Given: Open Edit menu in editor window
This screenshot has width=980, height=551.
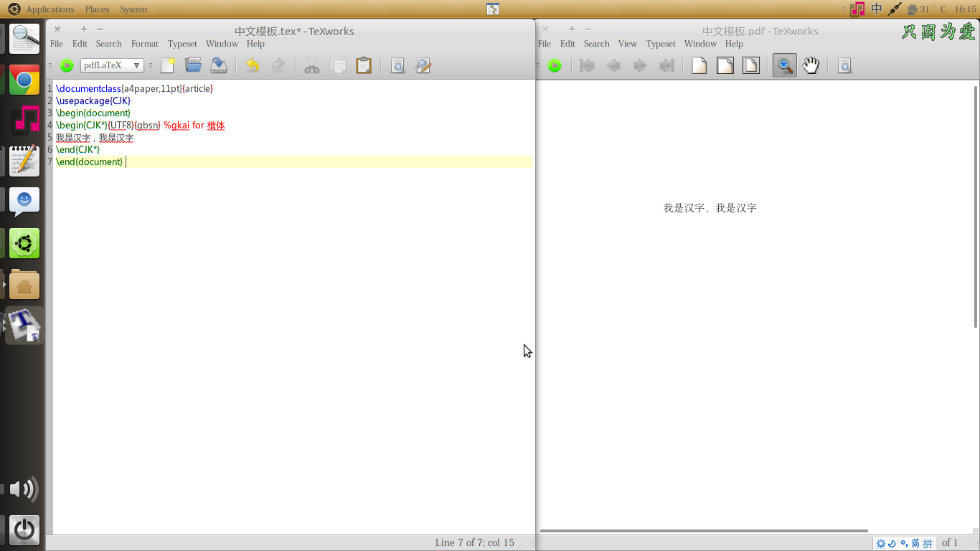Looking at the screenshot, I should click(80, 44).
